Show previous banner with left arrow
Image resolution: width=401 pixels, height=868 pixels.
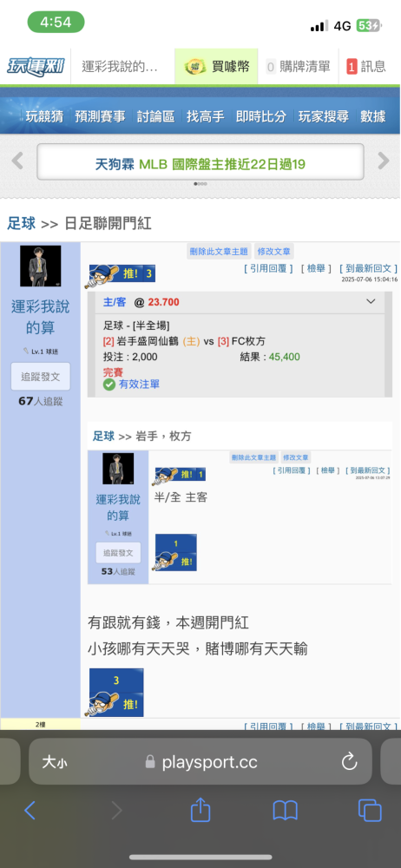click(17, 161)
